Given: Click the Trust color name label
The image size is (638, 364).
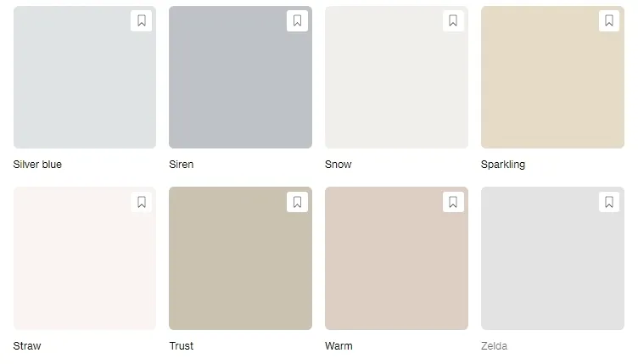Looking at the screenshot, I should (181, 345).
